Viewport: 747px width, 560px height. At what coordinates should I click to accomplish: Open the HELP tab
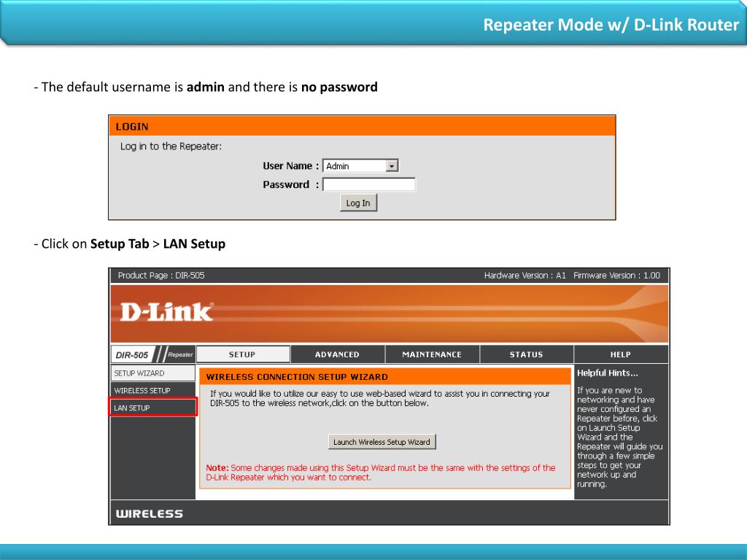point(621,354)
